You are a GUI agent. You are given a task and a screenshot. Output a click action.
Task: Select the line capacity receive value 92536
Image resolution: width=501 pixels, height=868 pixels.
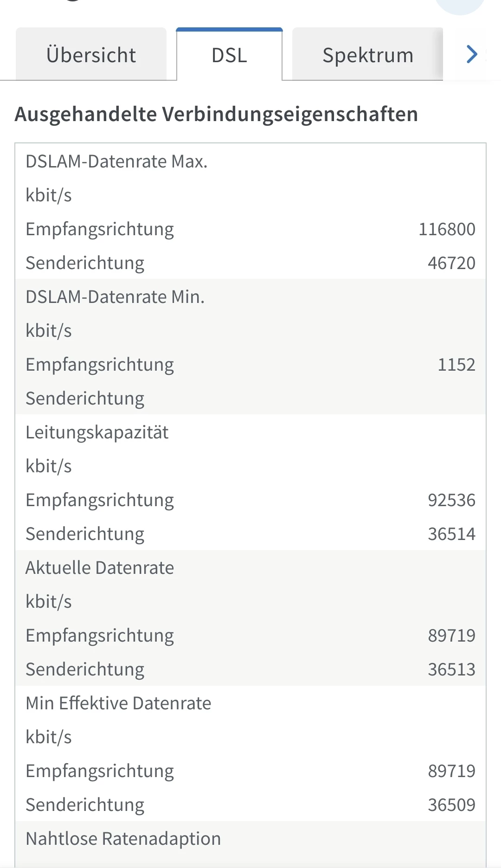coord(451,500)
